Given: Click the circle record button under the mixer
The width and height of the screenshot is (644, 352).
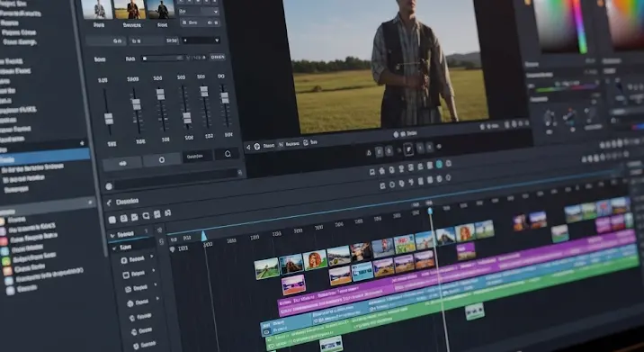Looking at the screenshot, I should pos(162,159).
